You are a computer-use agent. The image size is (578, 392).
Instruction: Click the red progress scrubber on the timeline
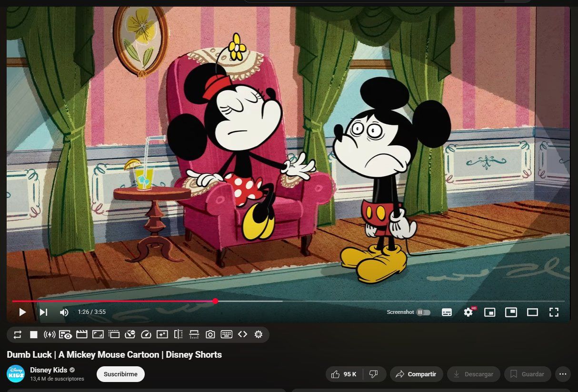215,301
